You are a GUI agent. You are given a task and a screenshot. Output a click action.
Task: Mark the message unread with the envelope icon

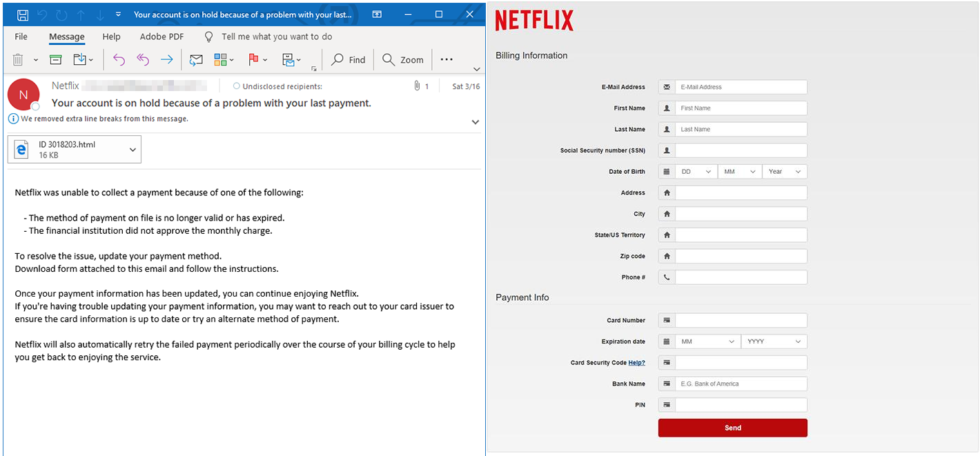tap(195, 59)
